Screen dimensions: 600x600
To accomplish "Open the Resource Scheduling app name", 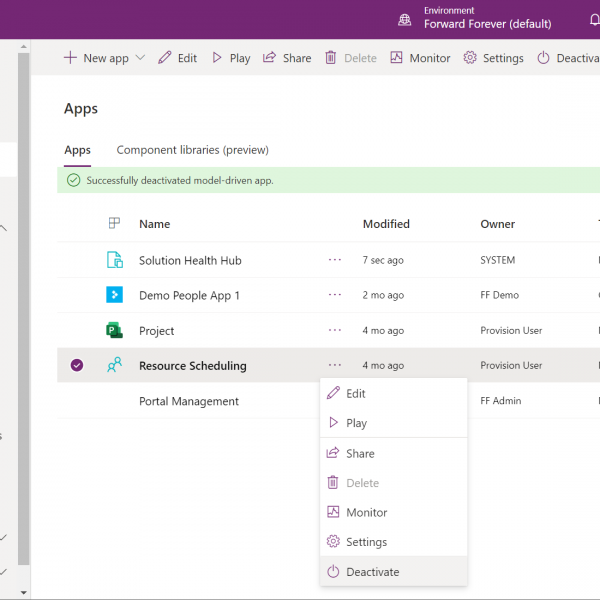I will click(193, 366).
